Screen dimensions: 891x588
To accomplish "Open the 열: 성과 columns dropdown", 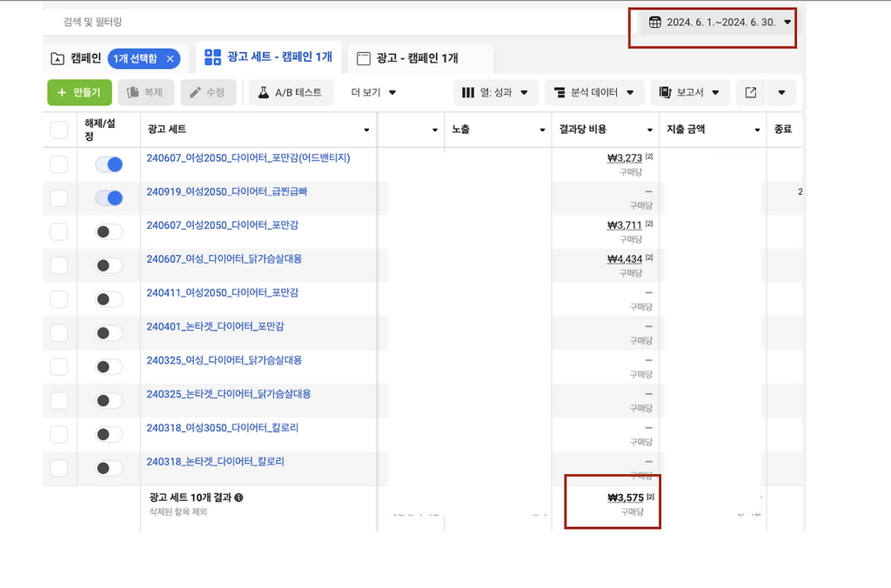I will click(x=495, y=92).
